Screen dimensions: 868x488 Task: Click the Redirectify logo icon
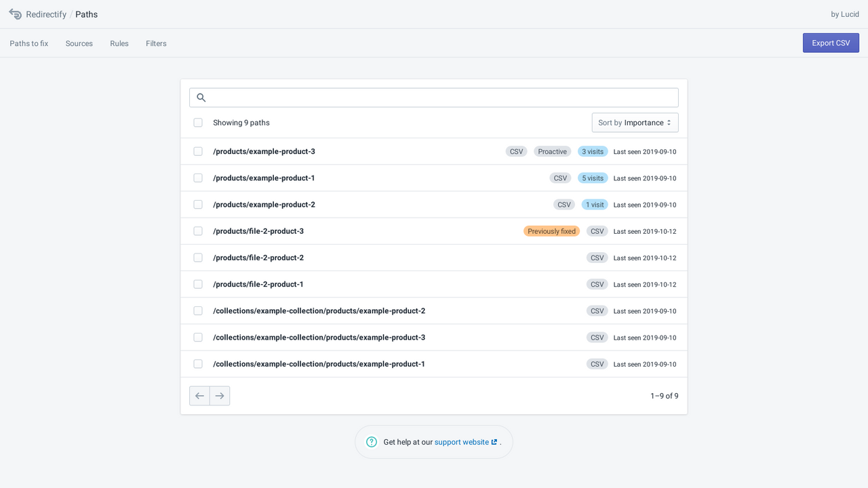pos(15,14)
